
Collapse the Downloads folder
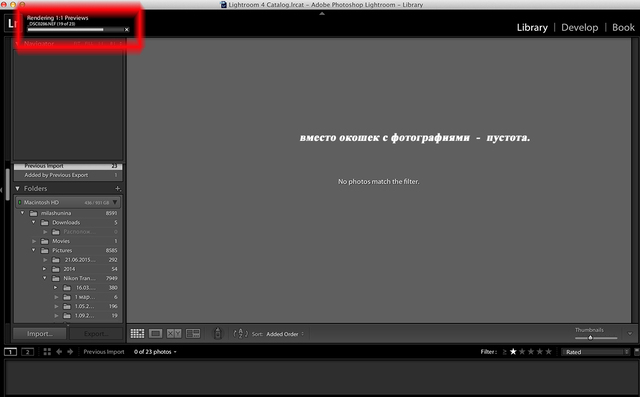[x=33, y=222]
